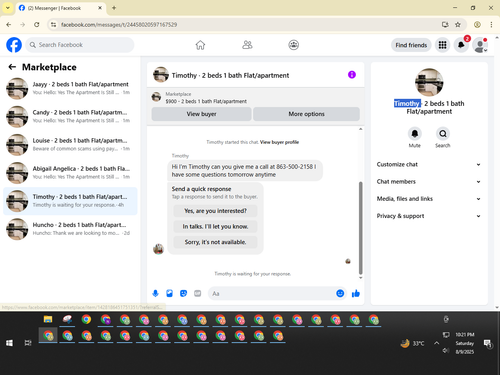Click the Chrome address bar URL
The height and width of the screenshot is (375, 500).
coord(119,25)
